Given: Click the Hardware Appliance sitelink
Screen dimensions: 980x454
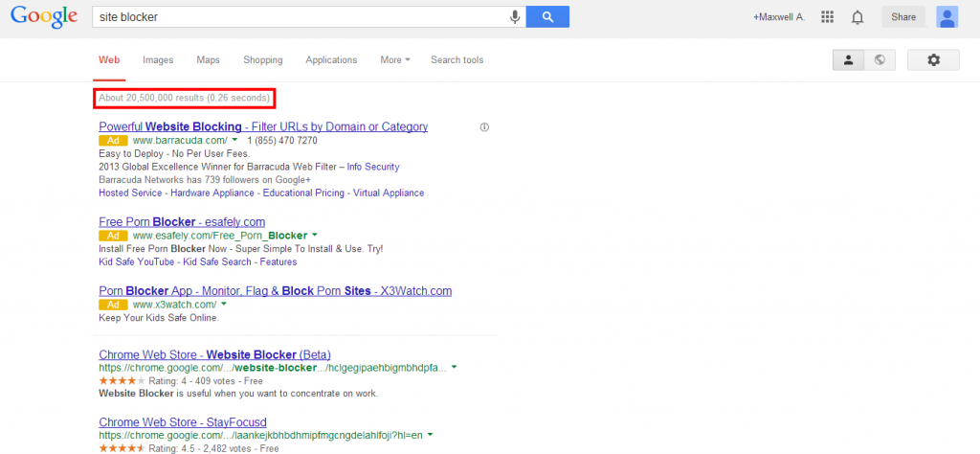Looking at the screenshot, I should (212, 193).
